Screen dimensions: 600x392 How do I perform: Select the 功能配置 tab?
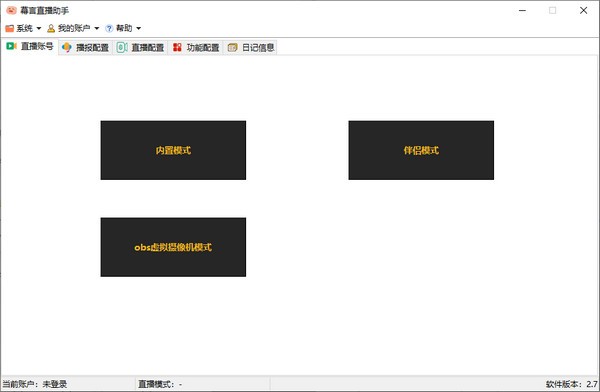(x=196, y=47)
